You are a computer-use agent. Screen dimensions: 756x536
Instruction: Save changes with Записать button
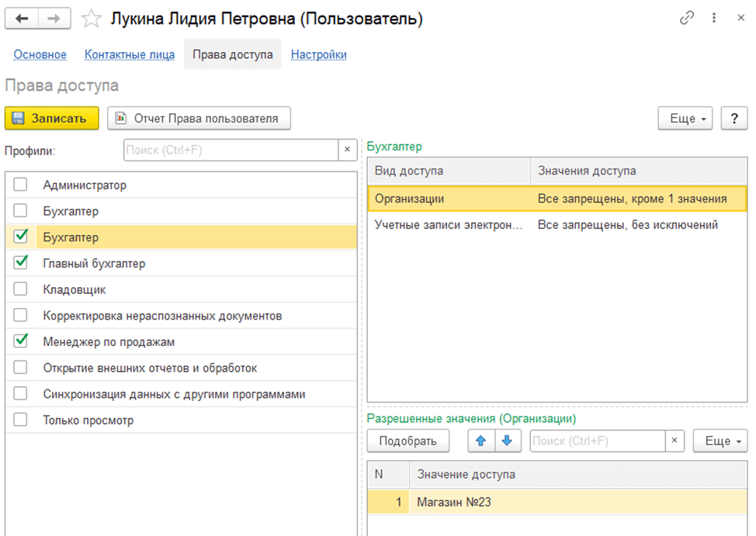point(52,118)
